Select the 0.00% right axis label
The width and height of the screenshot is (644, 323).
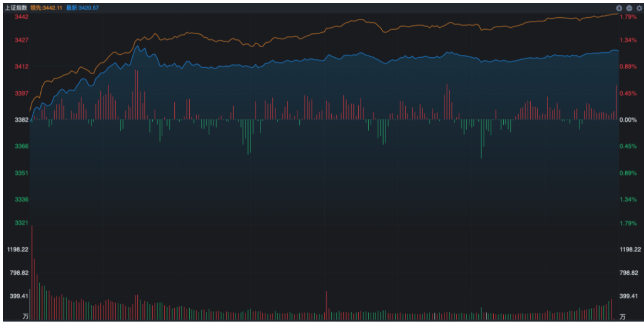628,120
